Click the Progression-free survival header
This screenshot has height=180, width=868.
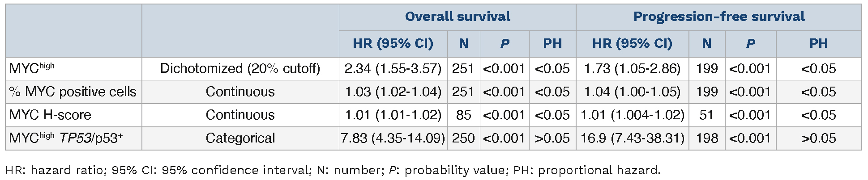tap(718, 17)
